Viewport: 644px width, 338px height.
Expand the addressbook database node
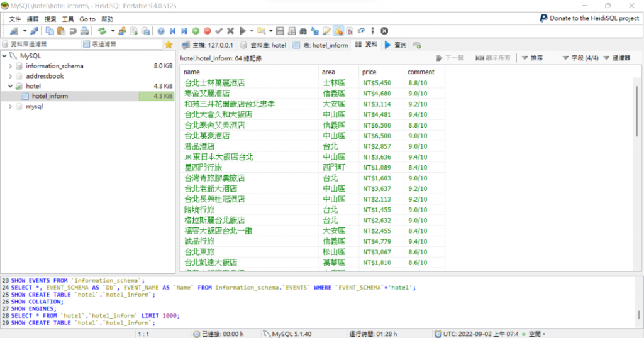pos(10,76)
